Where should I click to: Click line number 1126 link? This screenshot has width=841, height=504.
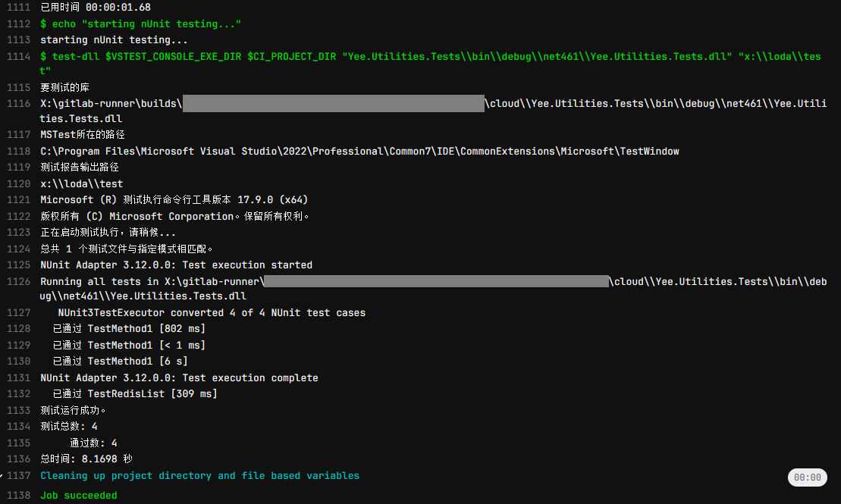pyautogui.click(x=18, y=282)
